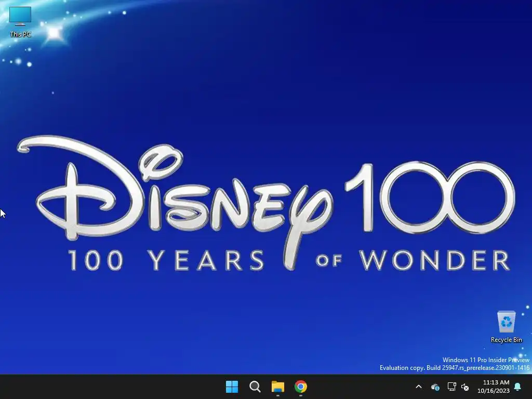Open OneDrive cloud tray icon
532x399 pixels.
pyautogui.click(x=435, y=387)
